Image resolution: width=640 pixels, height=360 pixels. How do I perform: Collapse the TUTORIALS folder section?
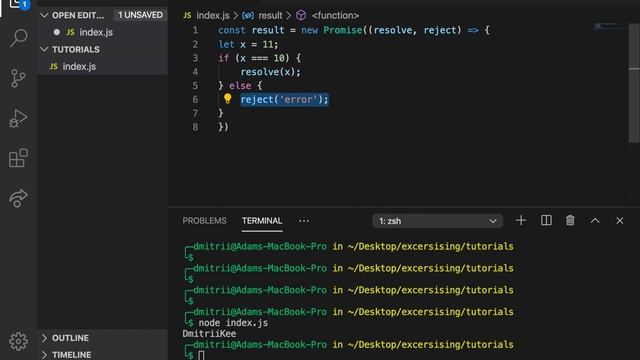44,49
